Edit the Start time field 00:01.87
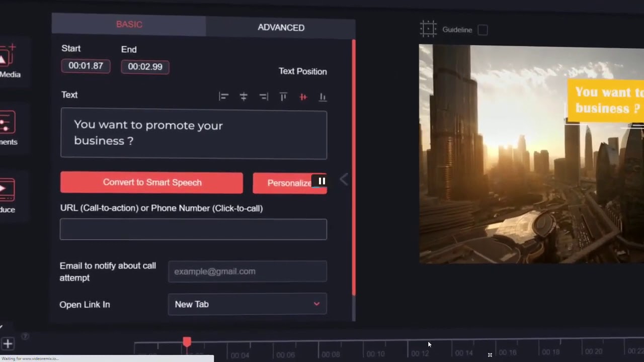This screenshot has height=362, width=644. point(86,66)
